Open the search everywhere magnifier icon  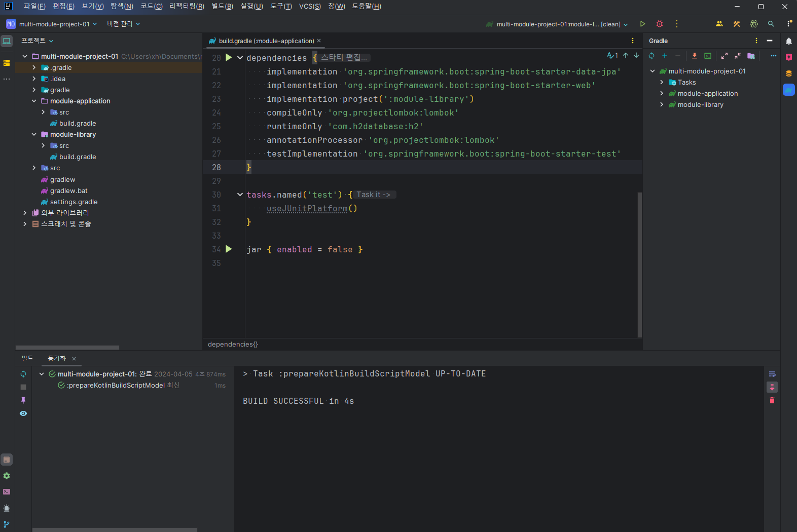[771, 24]
